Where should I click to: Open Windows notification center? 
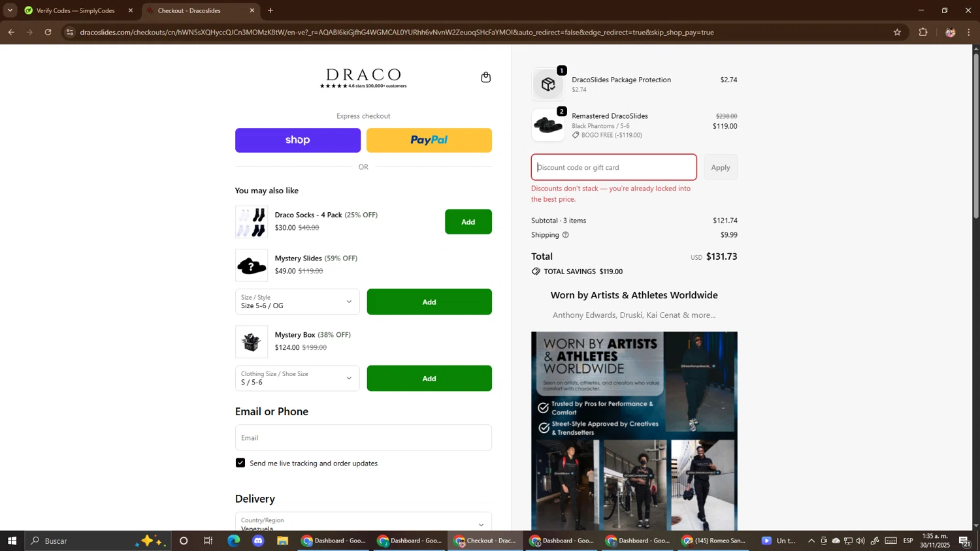tap(964, 541)
